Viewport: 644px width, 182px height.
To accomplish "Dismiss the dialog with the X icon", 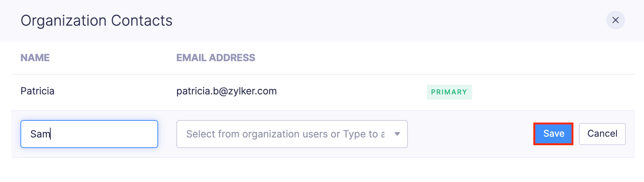I will (x=615, y=20).
